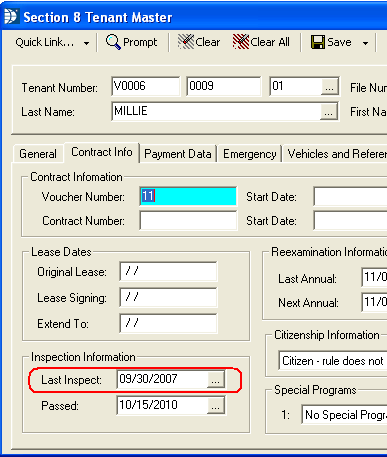
Task: Open the Passed date picker button
Action: [x=215, y=405]
